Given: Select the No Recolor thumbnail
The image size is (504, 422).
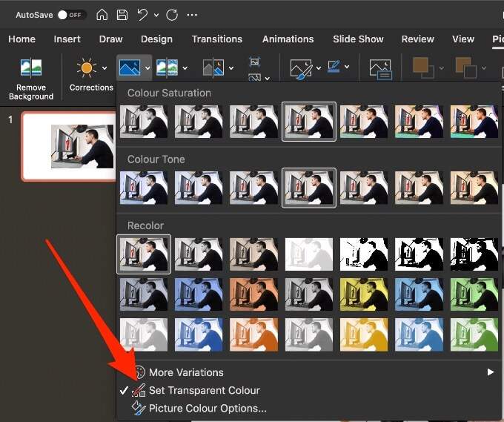Looking at the screenshot, I should coord(144,254).
